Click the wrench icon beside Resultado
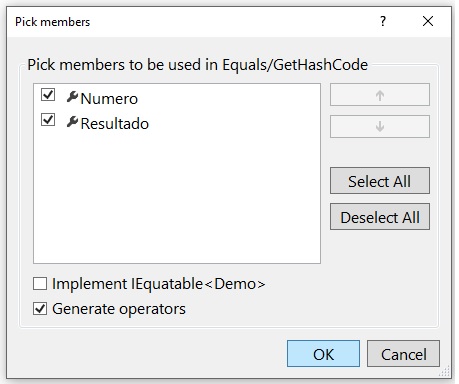 (72, 122)
